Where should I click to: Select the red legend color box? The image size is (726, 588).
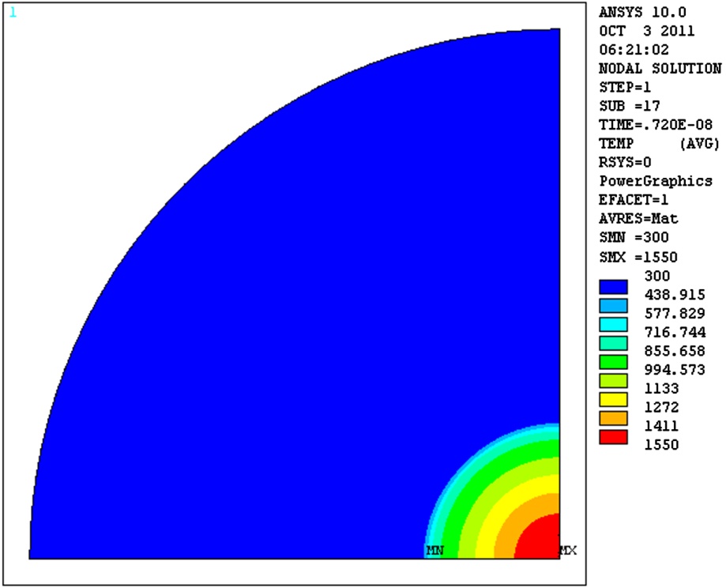(613, 436)
